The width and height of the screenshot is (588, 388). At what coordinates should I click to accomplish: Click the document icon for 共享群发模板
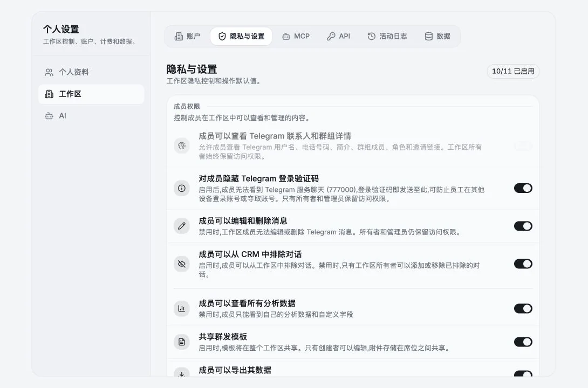pos(181,342)
